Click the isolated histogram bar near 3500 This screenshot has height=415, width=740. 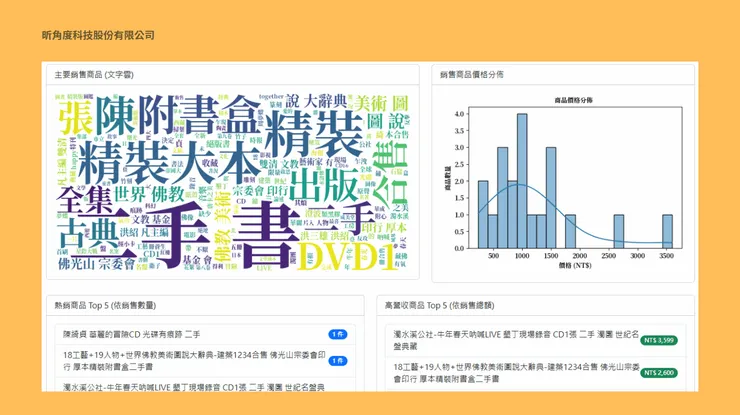tap(667, 231)
